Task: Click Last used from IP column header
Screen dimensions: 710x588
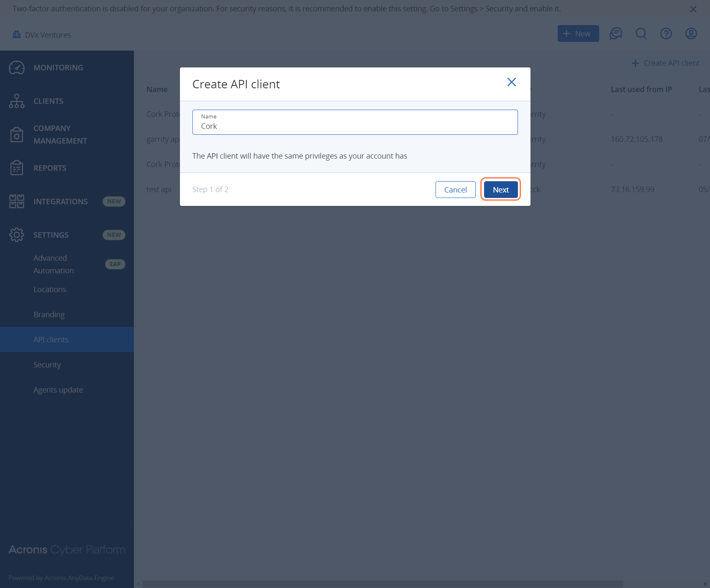Action: point(641,89)
